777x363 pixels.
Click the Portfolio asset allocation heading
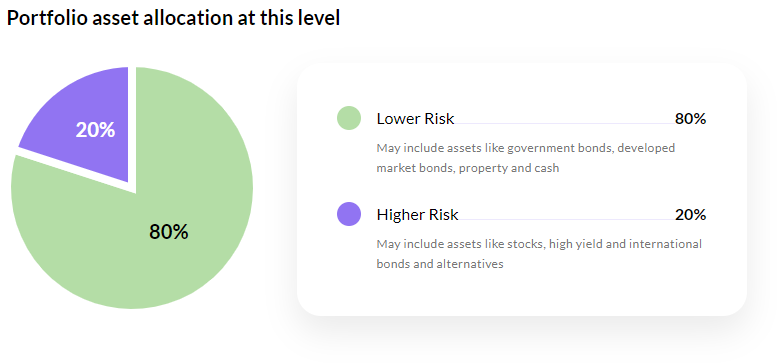[173, 18]
